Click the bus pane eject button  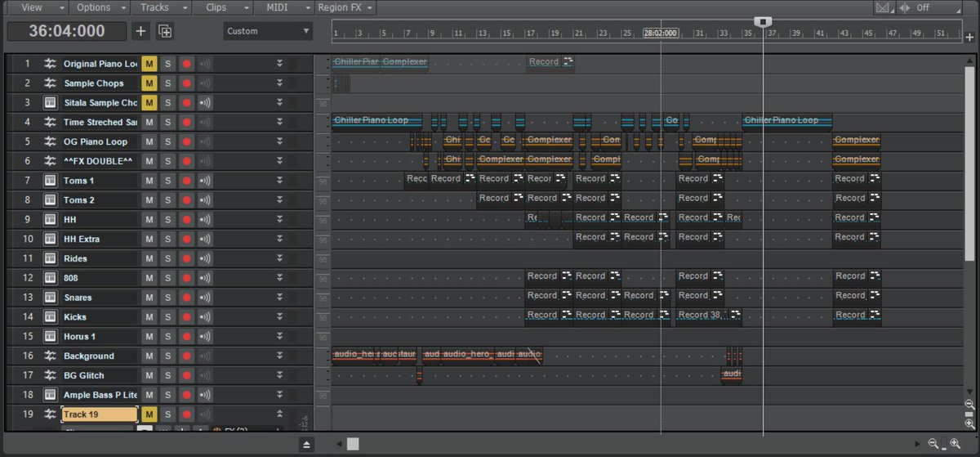pyautogui.click(x=306, y=444)
